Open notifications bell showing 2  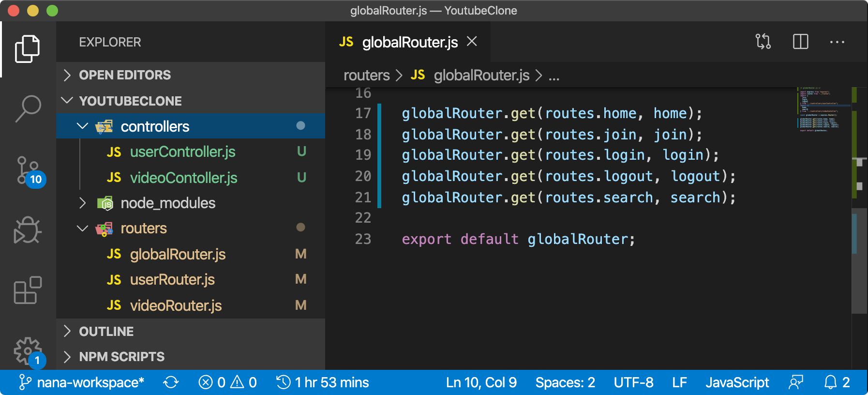pos(837,382)
